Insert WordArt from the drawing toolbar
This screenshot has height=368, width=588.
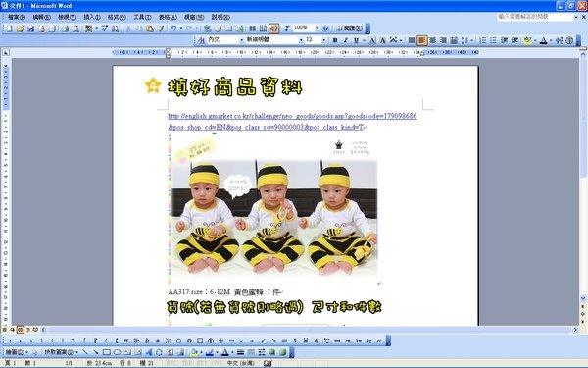click(x=149, y=352)
